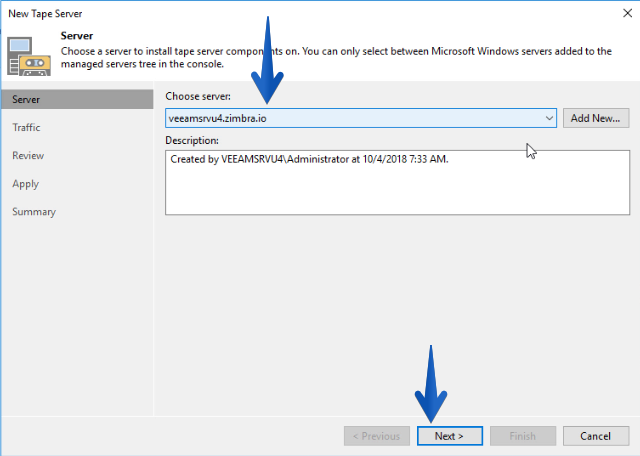Screen dimensions: 640x456
Task: Click the < Previous button
Action: (377, 436)
